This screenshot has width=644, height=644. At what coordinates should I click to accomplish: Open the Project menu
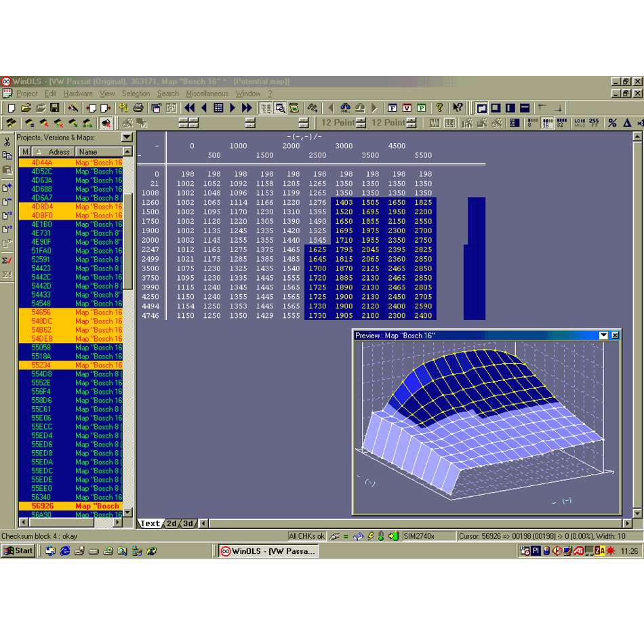point(26,94)
